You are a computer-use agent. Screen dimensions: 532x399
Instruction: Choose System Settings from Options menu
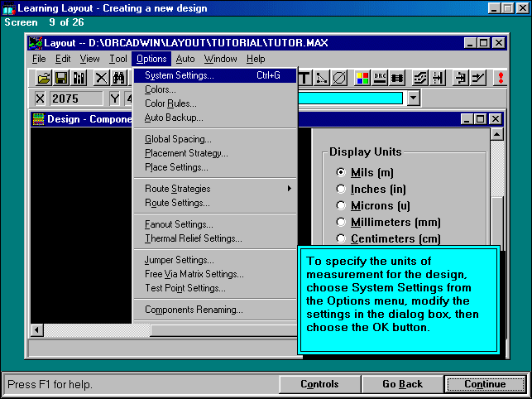[180, 75]
